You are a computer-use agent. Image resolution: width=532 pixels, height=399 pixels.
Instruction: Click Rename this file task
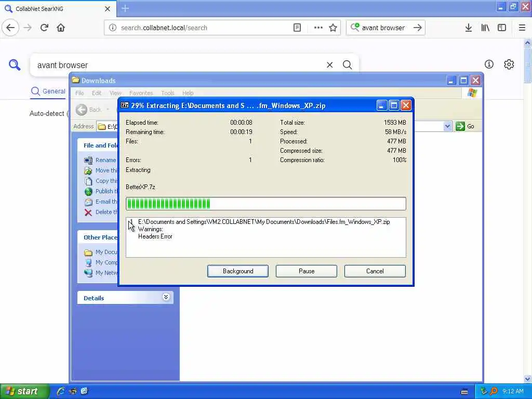[x=100, y=160]
